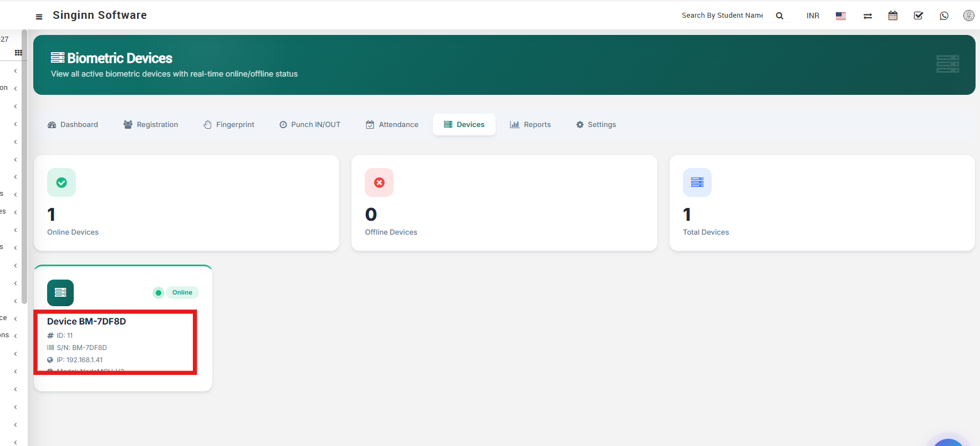Screen dimensions: 980x446
Task: Select the Devices tab
Action: pos(464,125)
